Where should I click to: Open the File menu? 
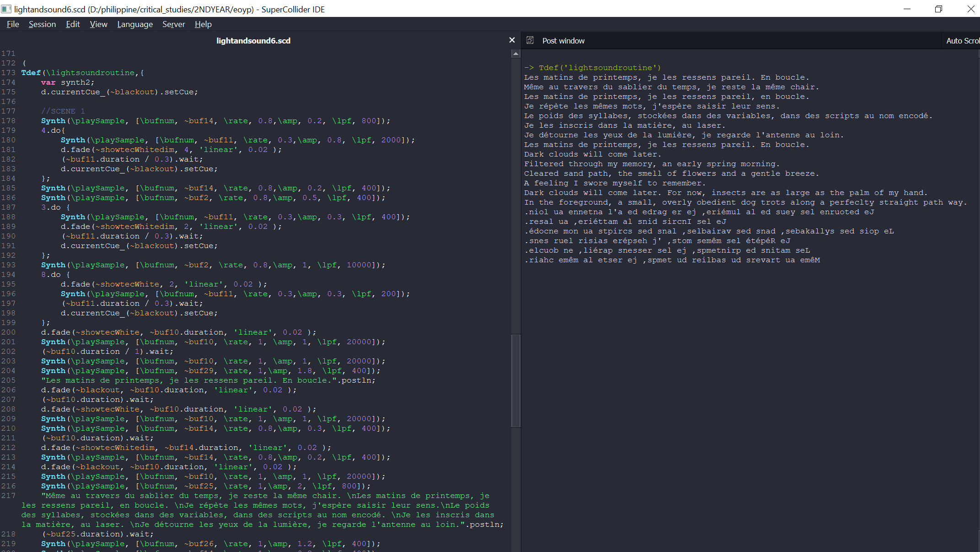point(13,24)
